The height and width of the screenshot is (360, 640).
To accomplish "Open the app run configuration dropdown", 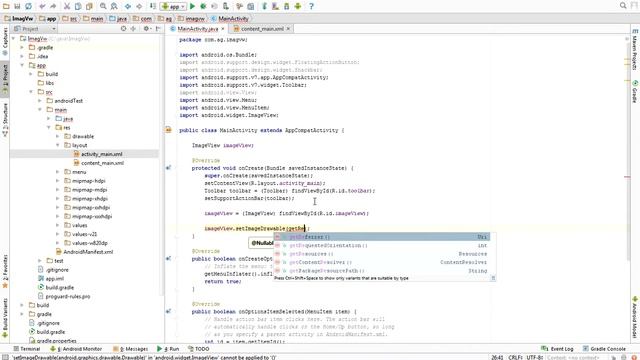I will [x=173, y=6].
